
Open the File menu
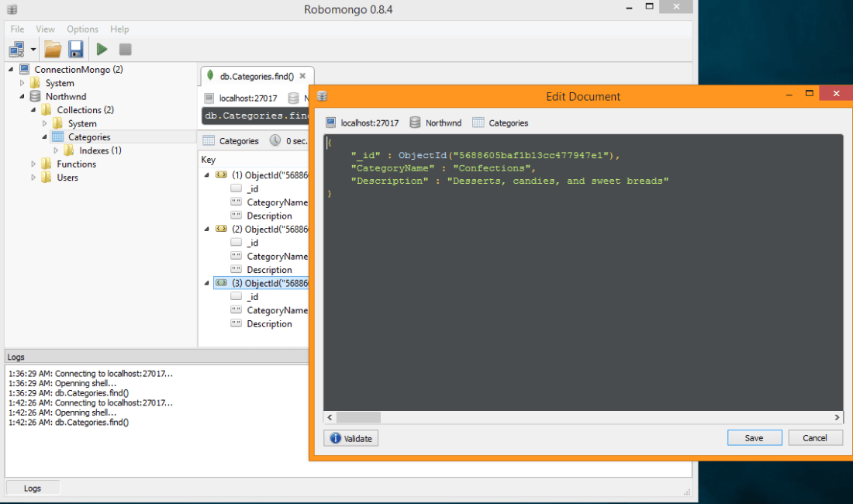coord(17,29)
